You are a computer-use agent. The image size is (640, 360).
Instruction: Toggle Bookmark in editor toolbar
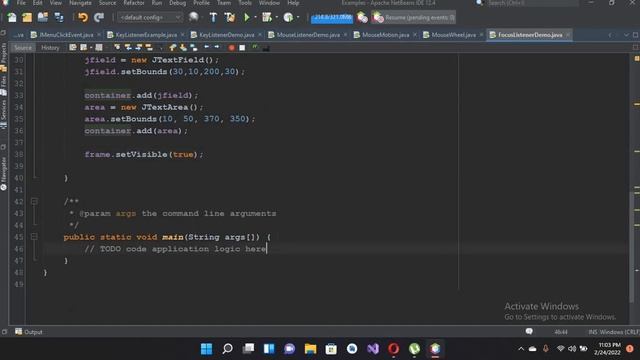194,47
